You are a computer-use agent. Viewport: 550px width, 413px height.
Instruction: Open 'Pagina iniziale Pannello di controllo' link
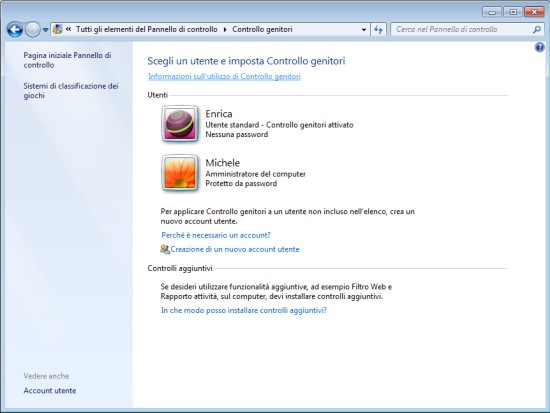coord(67,60)
